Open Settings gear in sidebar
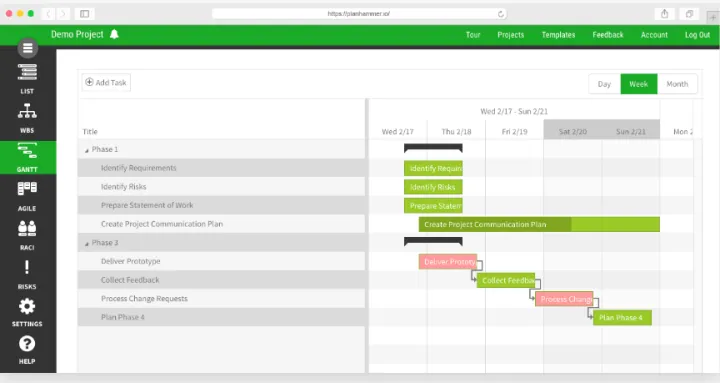 tap(27, 306)
